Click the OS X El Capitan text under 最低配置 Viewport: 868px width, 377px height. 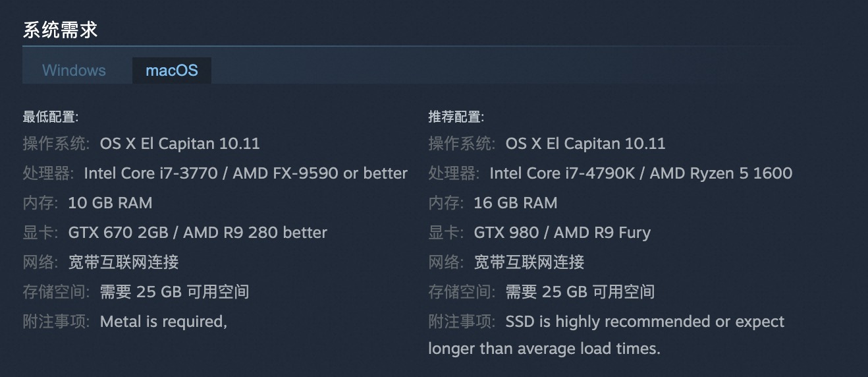180,144
